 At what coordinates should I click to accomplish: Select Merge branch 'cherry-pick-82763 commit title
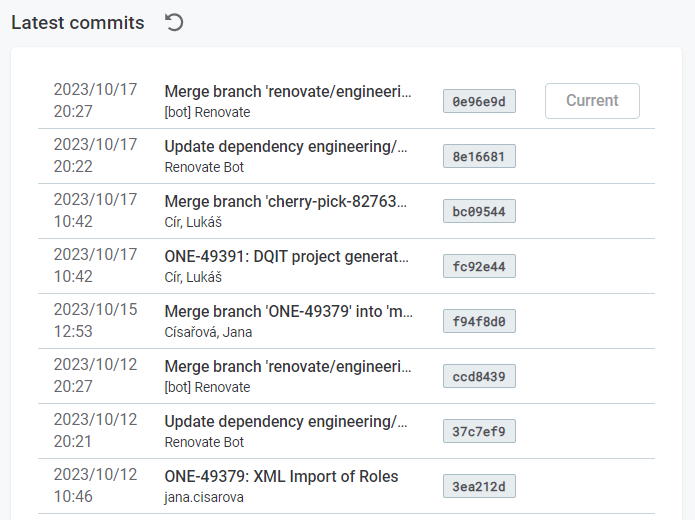coord(287,201)
